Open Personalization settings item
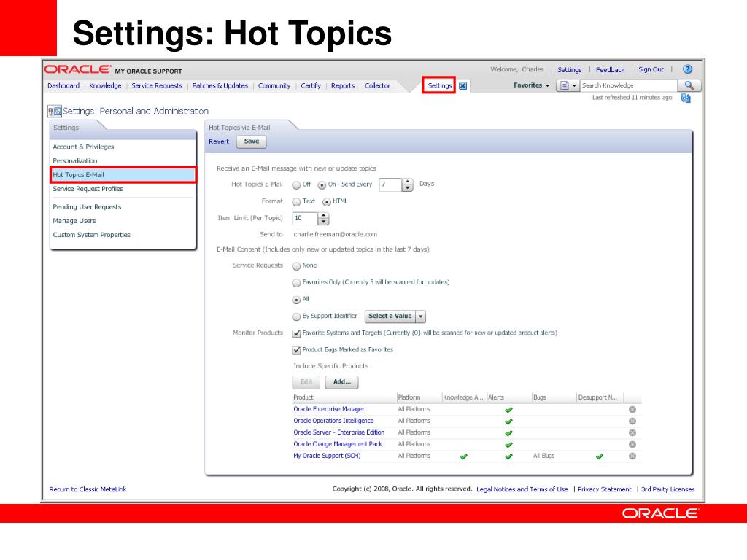The height and width of the screenshot is (560, 747). 75,161
